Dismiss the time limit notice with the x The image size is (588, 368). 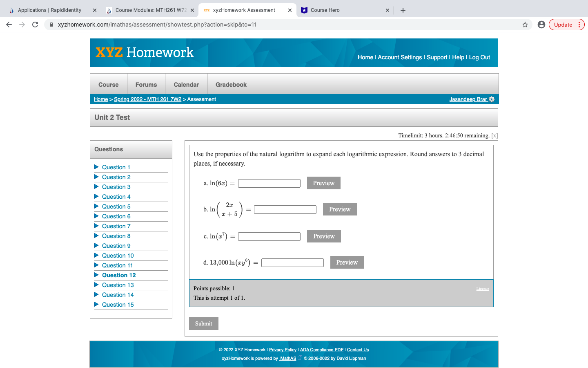click(494, 135)
